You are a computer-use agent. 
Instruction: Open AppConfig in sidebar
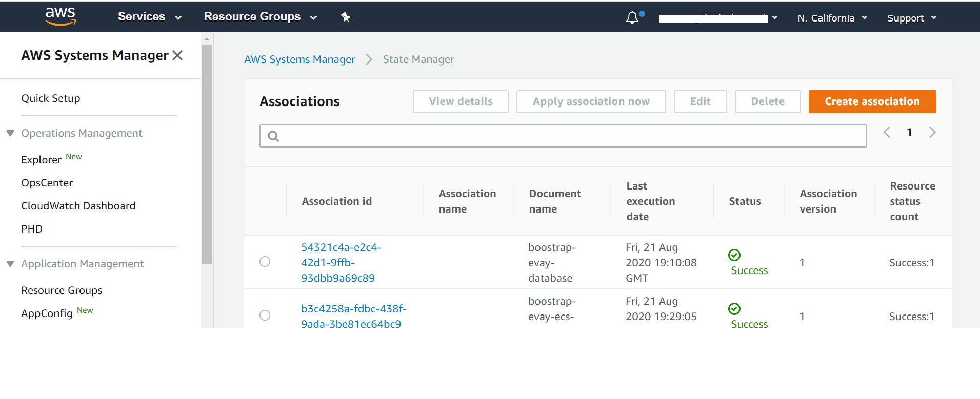point(47,313)
